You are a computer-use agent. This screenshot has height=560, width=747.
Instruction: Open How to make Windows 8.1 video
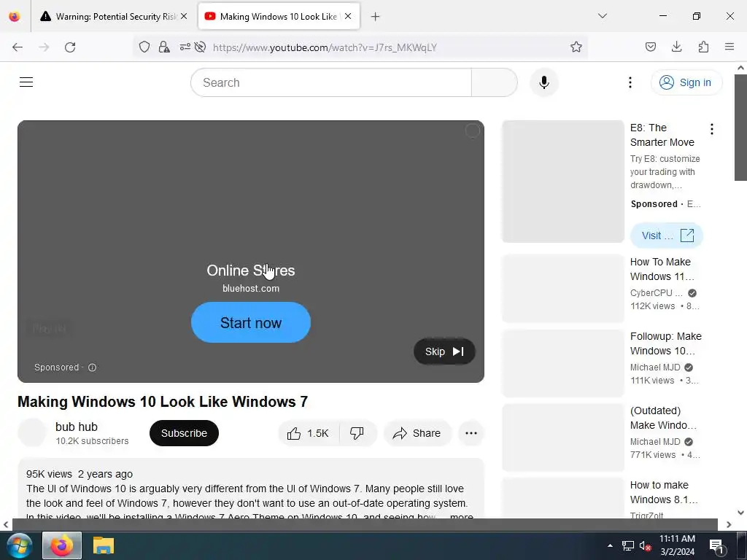tap(664, 492)
